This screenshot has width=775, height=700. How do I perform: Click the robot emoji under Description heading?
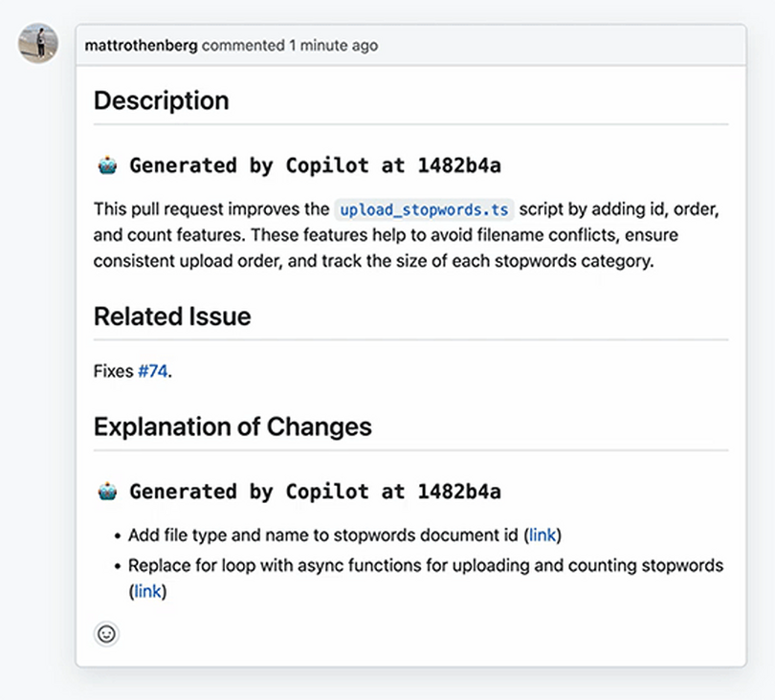[x=107, y=165]
